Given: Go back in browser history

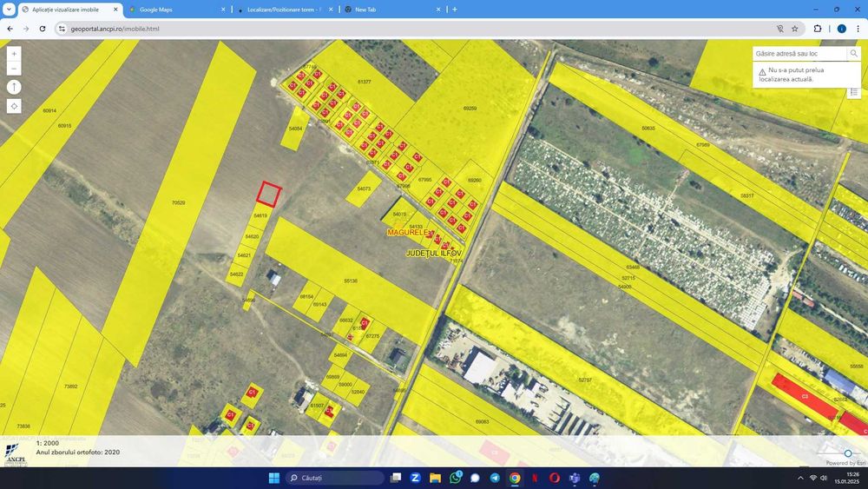Looking at the screenshot, I should (x=10, y=29).
